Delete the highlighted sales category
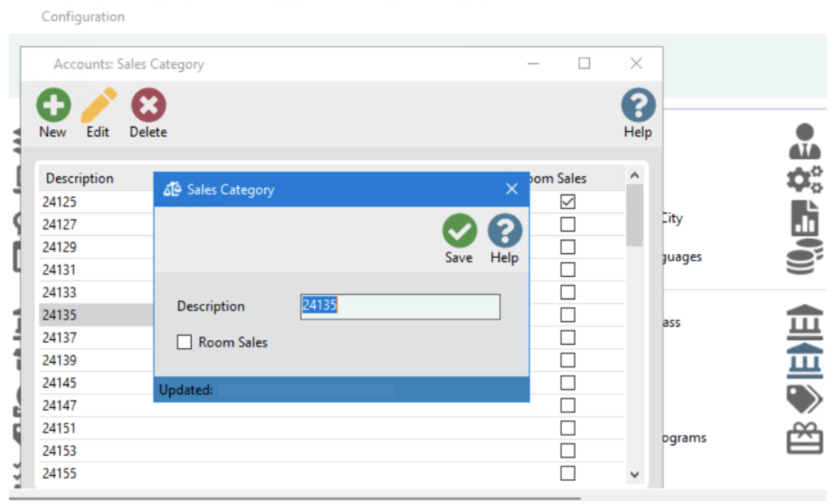Image resolution: width=834 pixels, height=504 pixels. pos(148,106)
